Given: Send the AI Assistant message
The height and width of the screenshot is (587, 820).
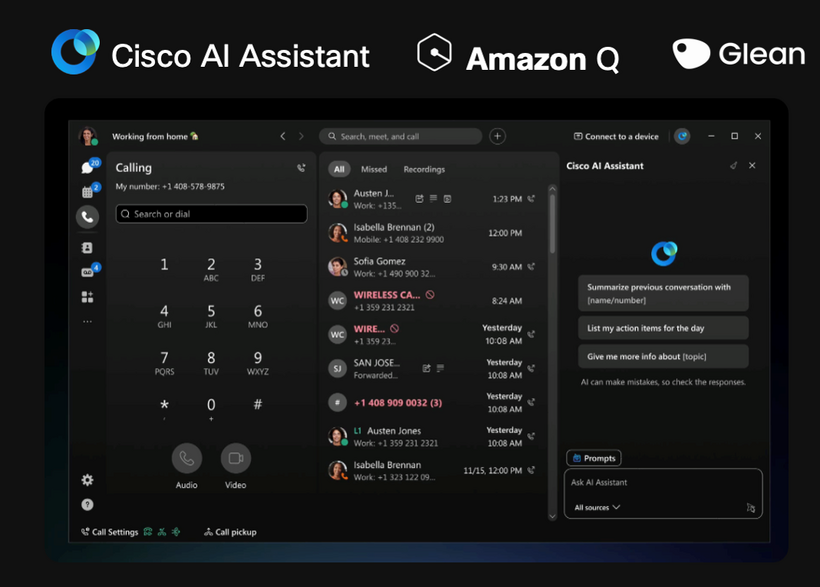Looking at the screenshot, I should 751,507.
